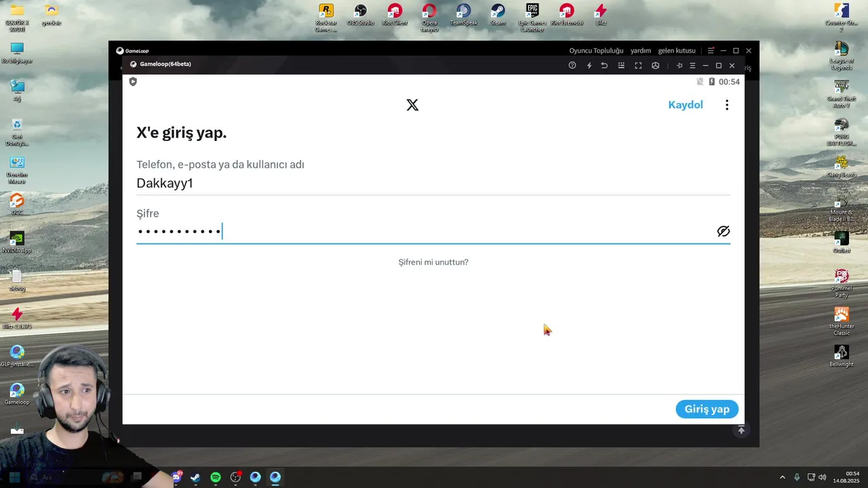The width and height of the screenshot is (868, 488).
Task: Open the 'Şifreni mi unuttun?' link
Action: (433, 262)
